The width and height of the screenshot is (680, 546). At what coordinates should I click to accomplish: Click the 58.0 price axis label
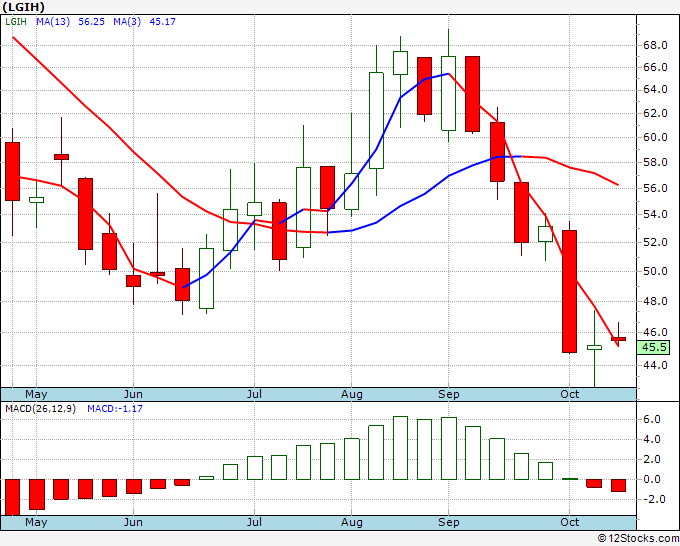coord(655,163)
